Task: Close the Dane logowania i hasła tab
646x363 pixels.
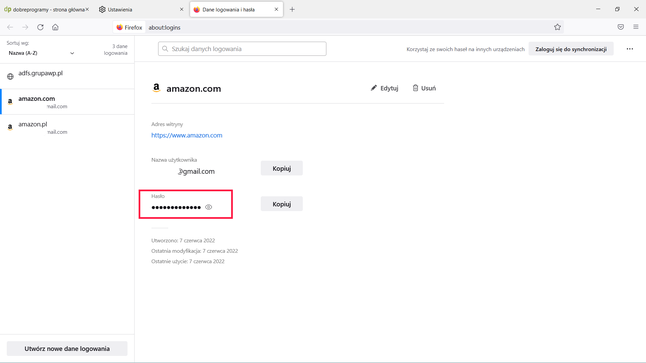Action: 276,9
